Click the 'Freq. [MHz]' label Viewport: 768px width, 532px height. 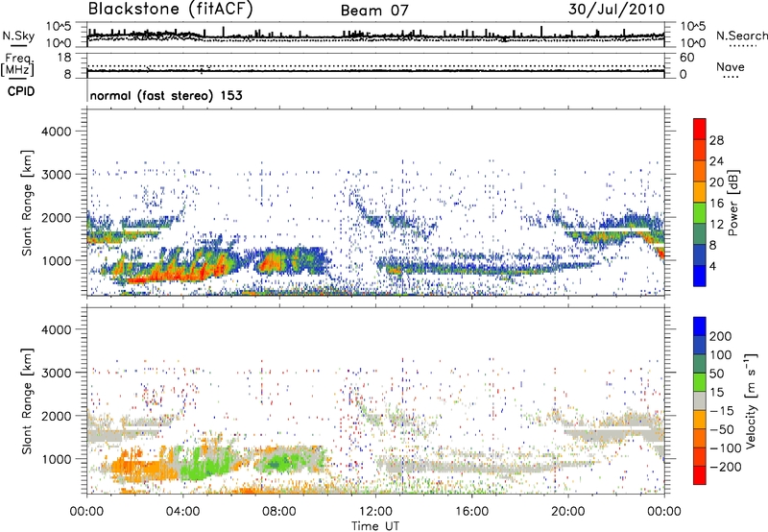click(17, 65)
